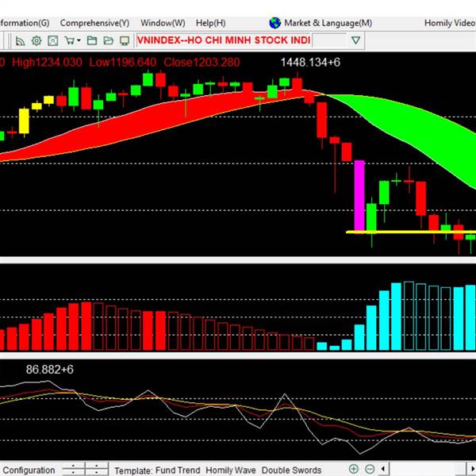476x476 pixels.
Task: Select the Homily Wave template
Action: (231, 470)
